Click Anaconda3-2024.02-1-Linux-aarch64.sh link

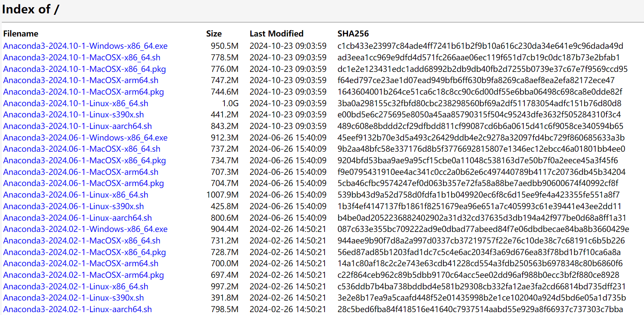click(x=78, y=309)
